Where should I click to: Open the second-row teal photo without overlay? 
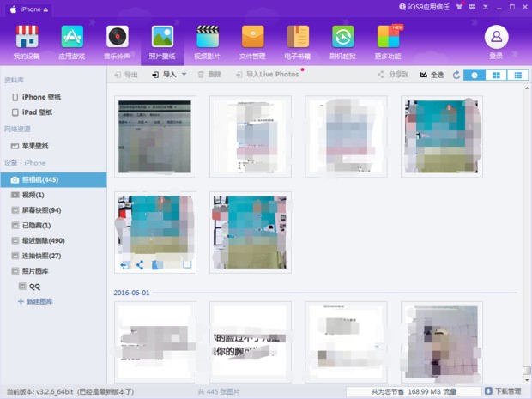(x=251, y=233)
